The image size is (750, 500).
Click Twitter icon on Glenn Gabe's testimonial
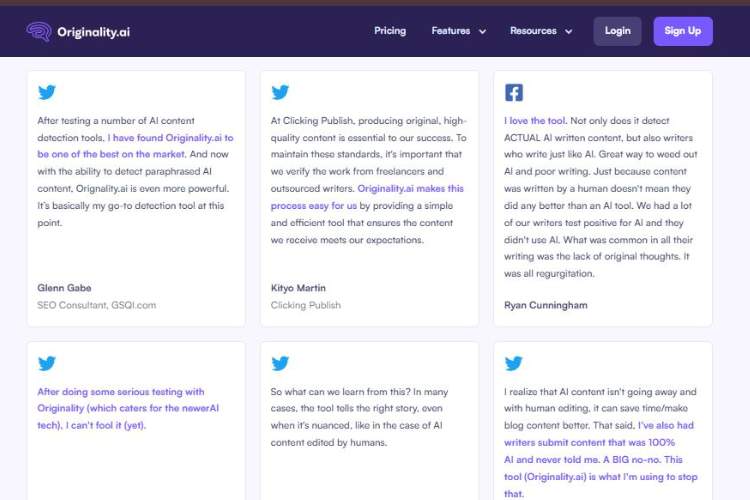coord(47,93)
